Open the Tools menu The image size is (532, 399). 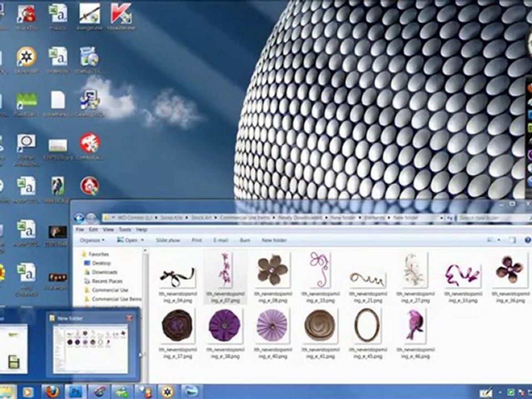pyautogui.click(x=125, y=229)
